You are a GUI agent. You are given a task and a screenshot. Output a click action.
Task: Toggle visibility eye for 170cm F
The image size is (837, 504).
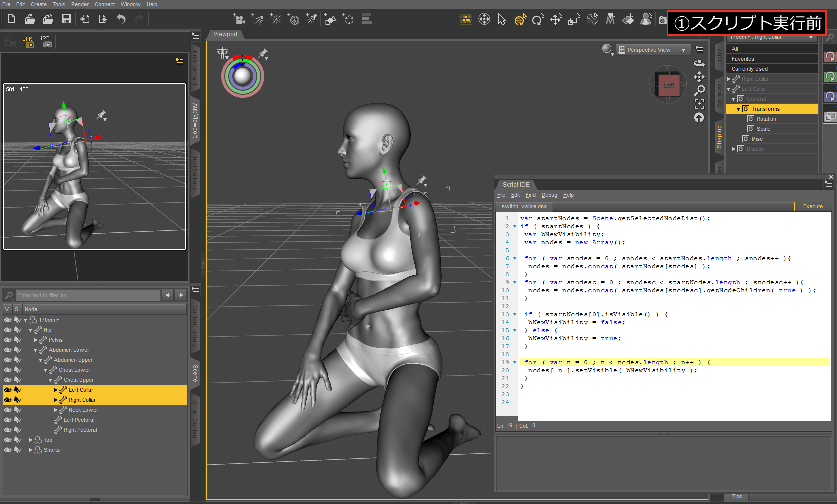click(8, 320)
